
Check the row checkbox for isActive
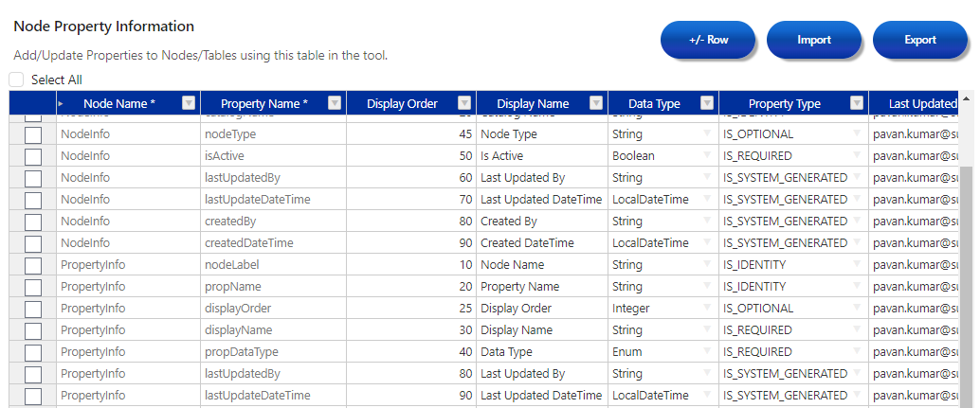32,156
